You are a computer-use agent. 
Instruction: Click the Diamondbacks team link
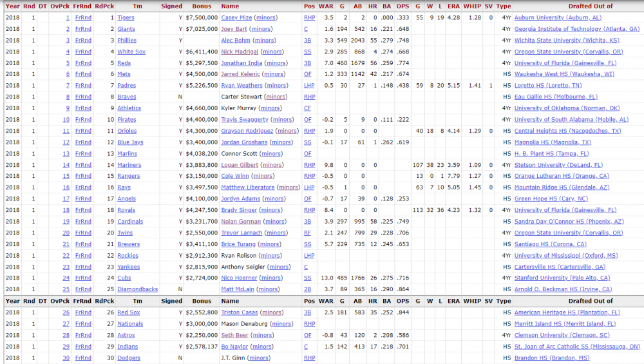point(137,289)
